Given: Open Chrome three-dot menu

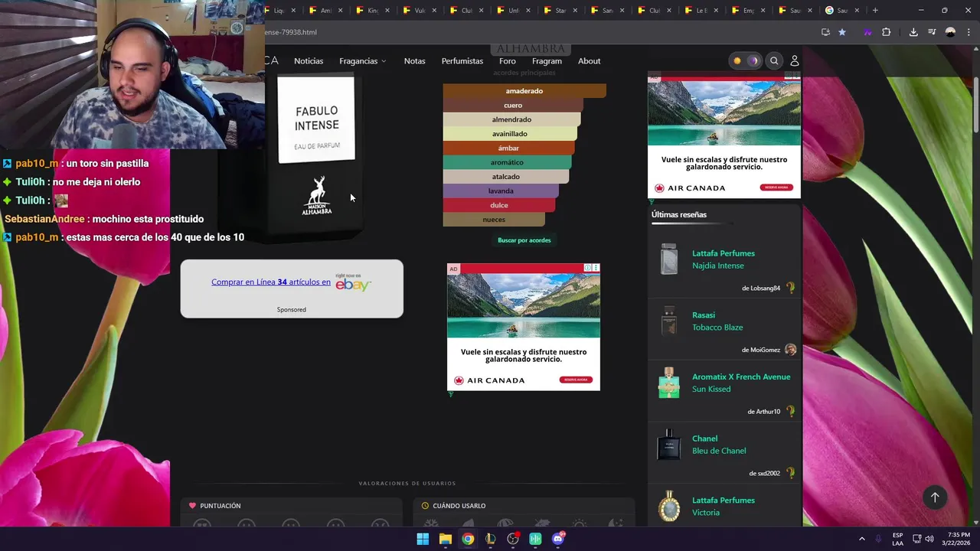Looking at the screenshot, I should (969, 32).
